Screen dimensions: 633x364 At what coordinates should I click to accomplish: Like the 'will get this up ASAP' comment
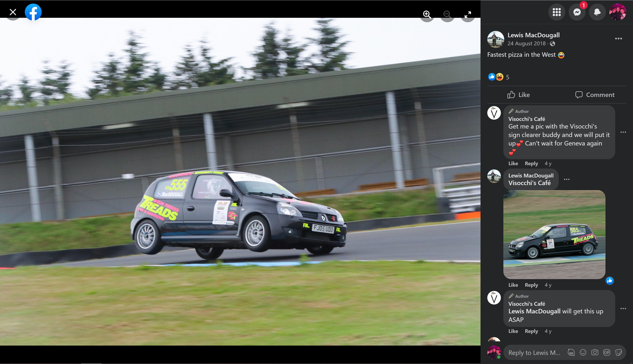point(513,331)
